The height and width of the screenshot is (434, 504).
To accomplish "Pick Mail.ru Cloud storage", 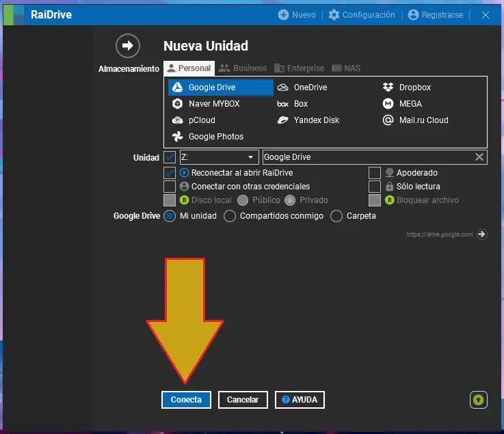I will [x=415, y=120].
